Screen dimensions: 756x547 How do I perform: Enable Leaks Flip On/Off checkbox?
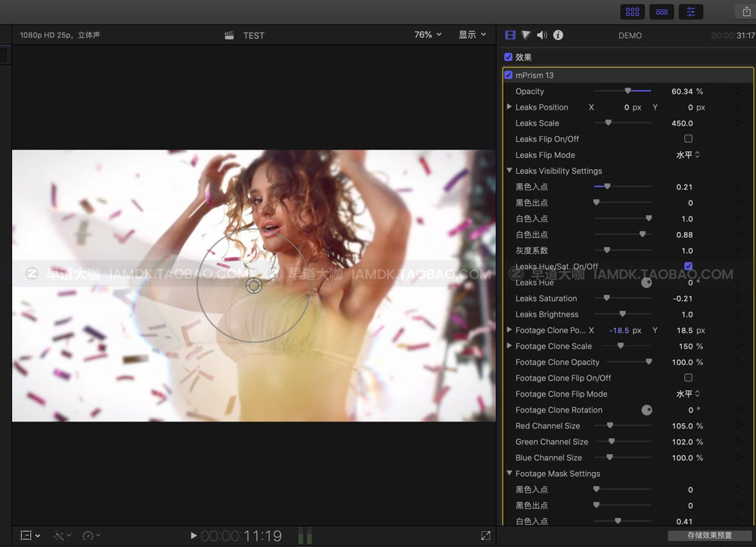pyautogui.click(x=688, y=139)
